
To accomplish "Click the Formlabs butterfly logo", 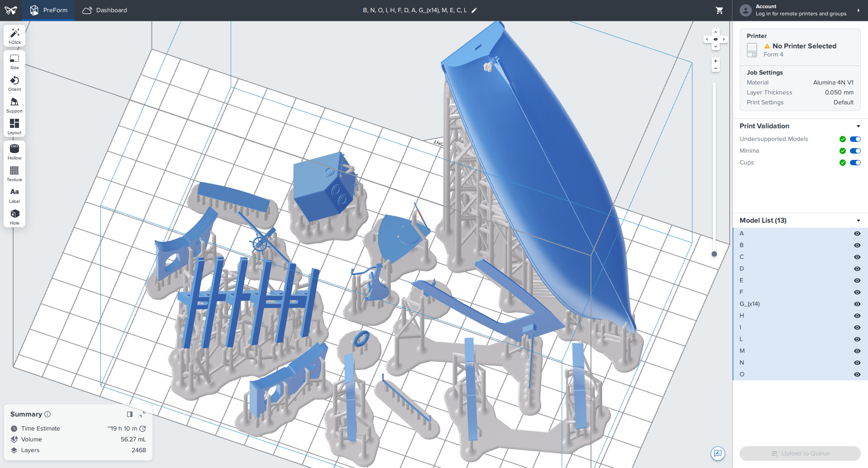I will pos(11,10).
